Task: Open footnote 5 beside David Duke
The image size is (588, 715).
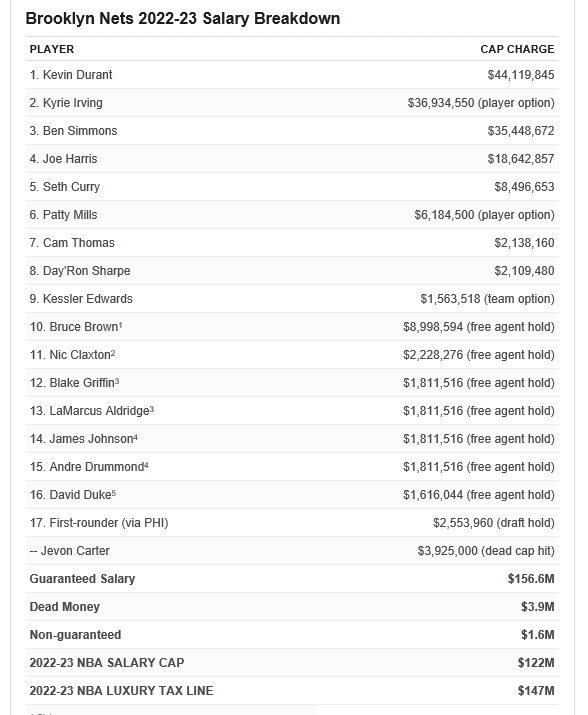Action: (x=114, y=493)
